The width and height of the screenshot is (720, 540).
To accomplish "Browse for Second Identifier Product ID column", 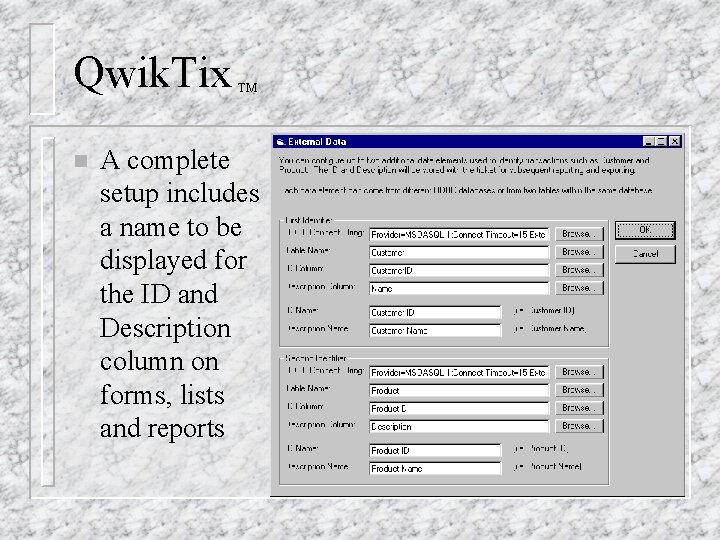I will click(x=579, y=408).
